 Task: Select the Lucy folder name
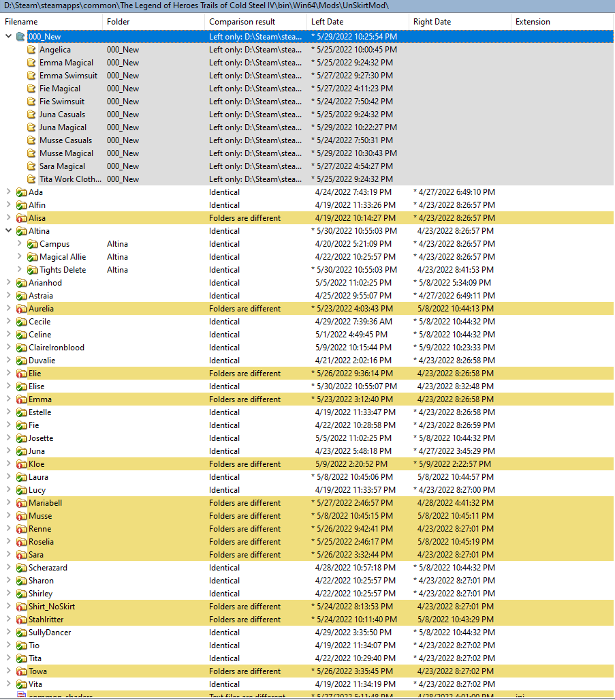[37, 490]
